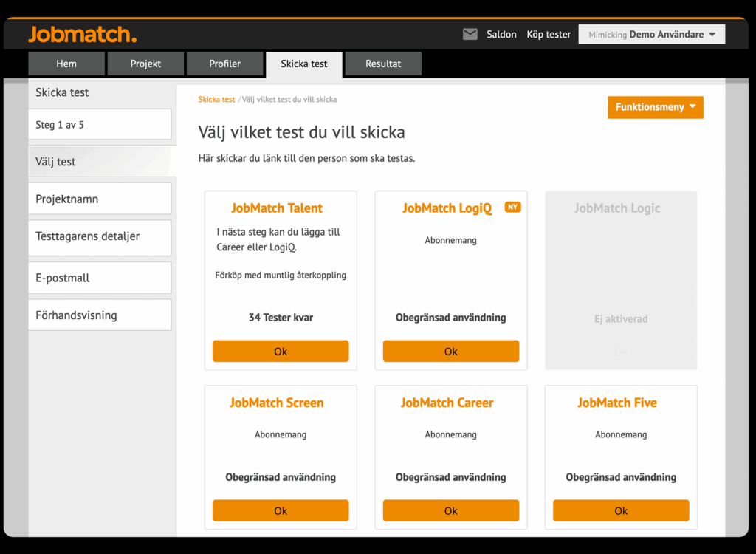The height and width of the screenshot is (554, 756).
Task: Click the JobMatch Screen card title
Action: coord(277,403)
